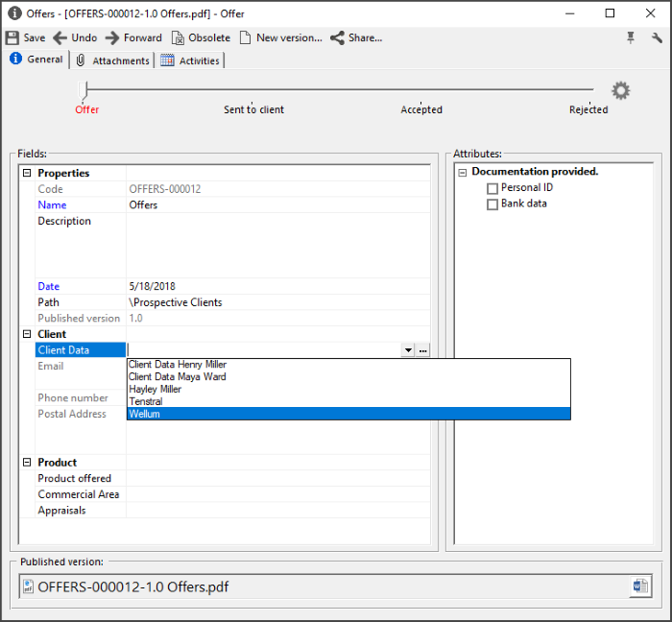Click the Save toolbar icon
This screenshot has height=622, width=672.
12,37
